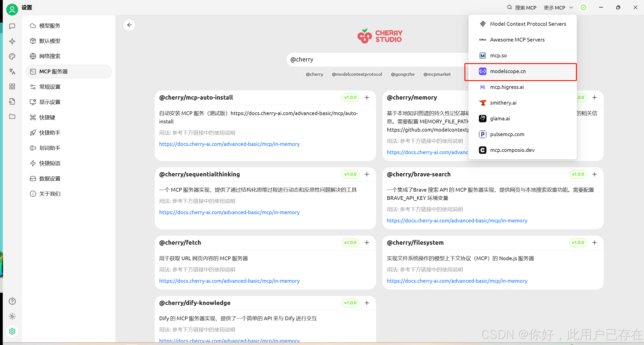Open 模型服务 settings section

[x=68, y=26]
